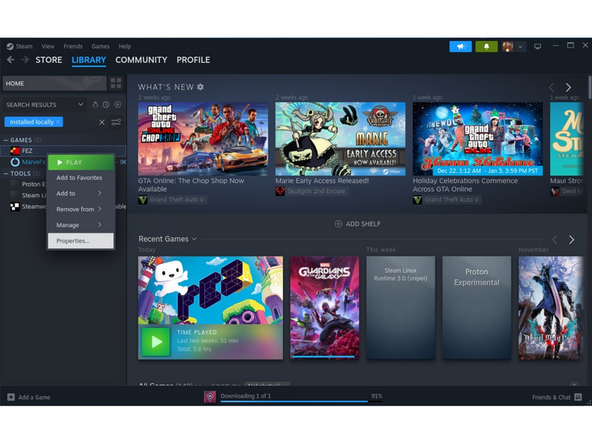Open the View menu
The width and height of the screenshot is (592, 444).
tap(48, 46)
